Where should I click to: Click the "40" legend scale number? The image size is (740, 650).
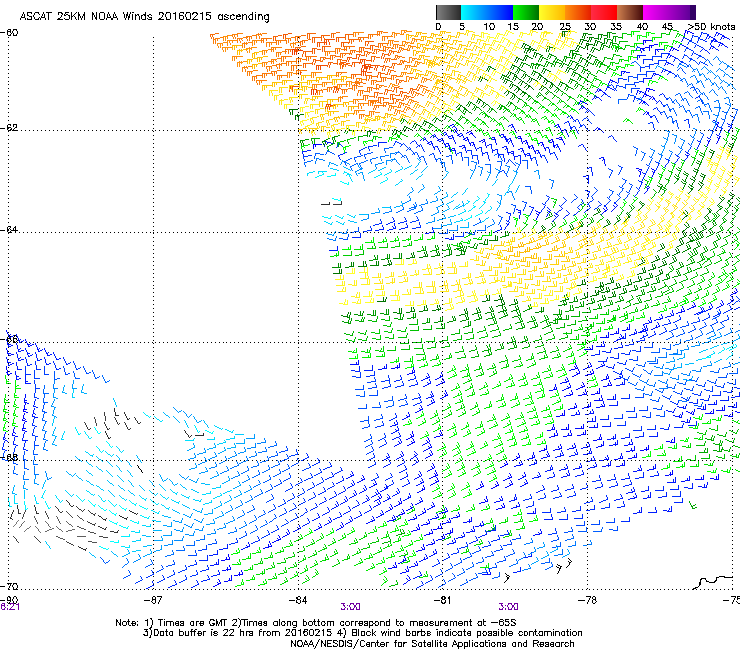click(x=642, y=26)
